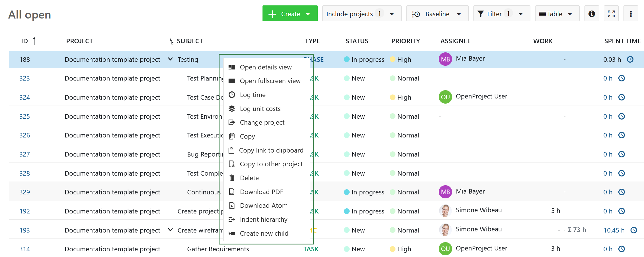The height and width of the screenshot is (257, 644).
Task: Click the clock icon in row 193
Action: coord(633,230)
